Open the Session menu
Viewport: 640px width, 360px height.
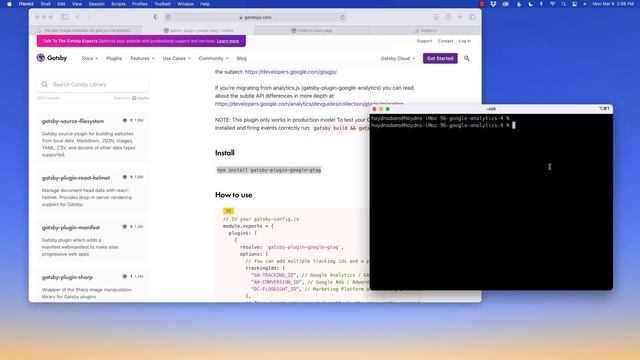[97, 4]
